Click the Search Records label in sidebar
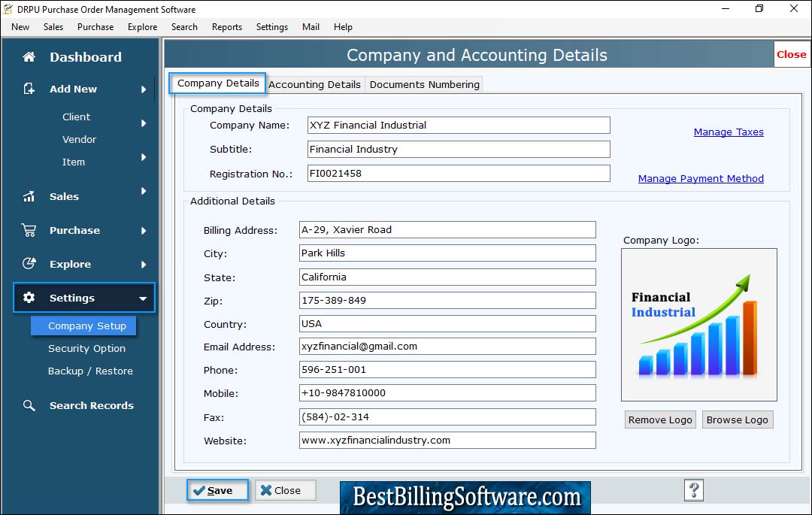Image resolution: width=812 pixels, height=515 pixels. click(91, 405)
